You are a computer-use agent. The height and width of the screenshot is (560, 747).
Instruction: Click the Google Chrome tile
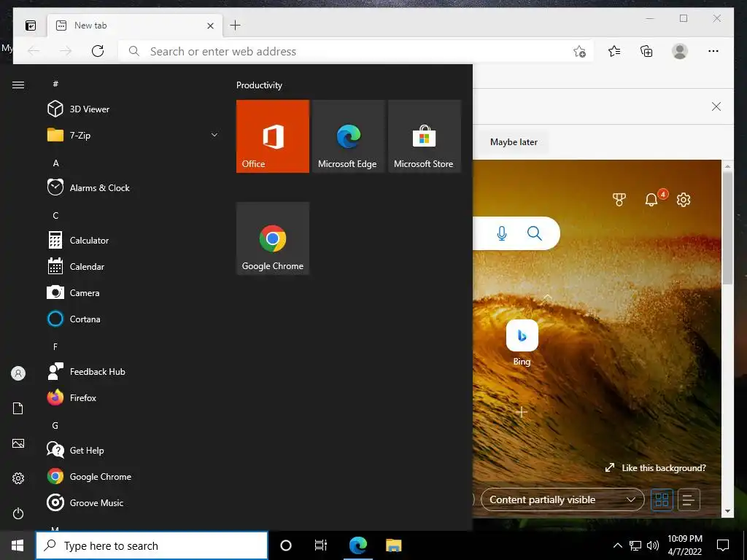pos(273,238)
